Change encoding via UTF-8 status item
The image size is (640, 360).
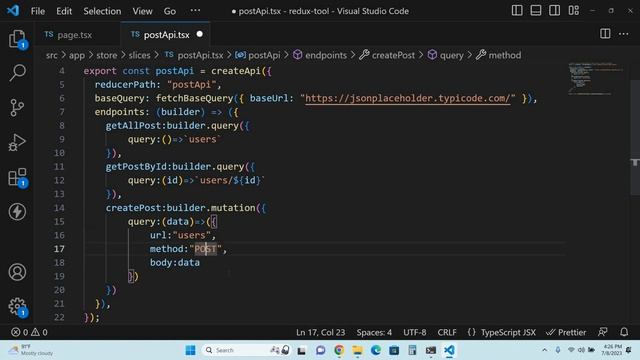pos(415,332)
